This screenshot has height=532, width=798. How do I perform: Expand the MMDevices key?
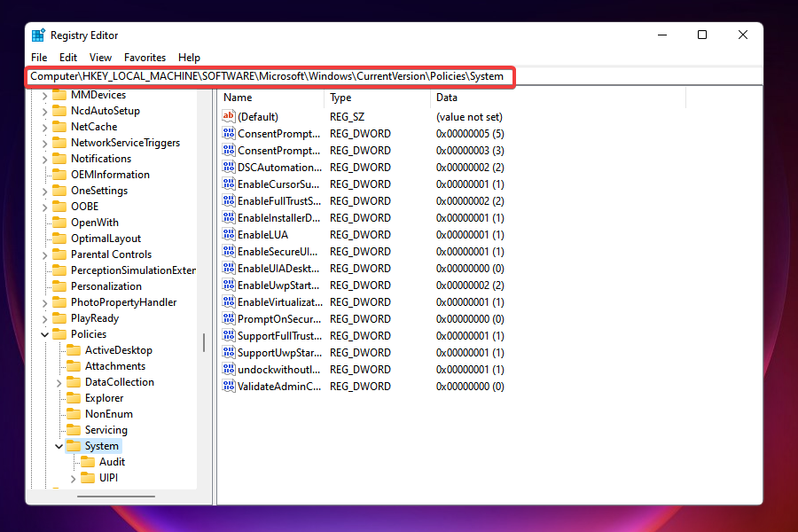[45, 95]
